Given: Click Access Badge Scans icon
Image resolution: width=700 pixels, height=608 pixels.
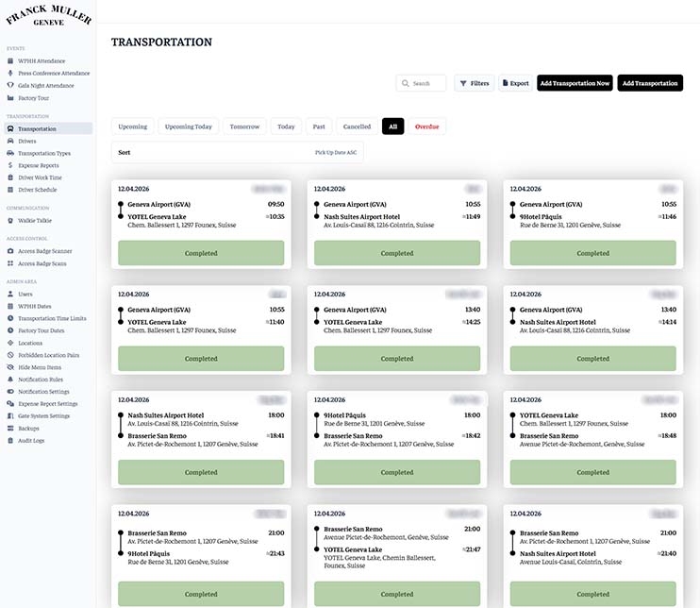Looking at the screenshot, I should 10,263.
